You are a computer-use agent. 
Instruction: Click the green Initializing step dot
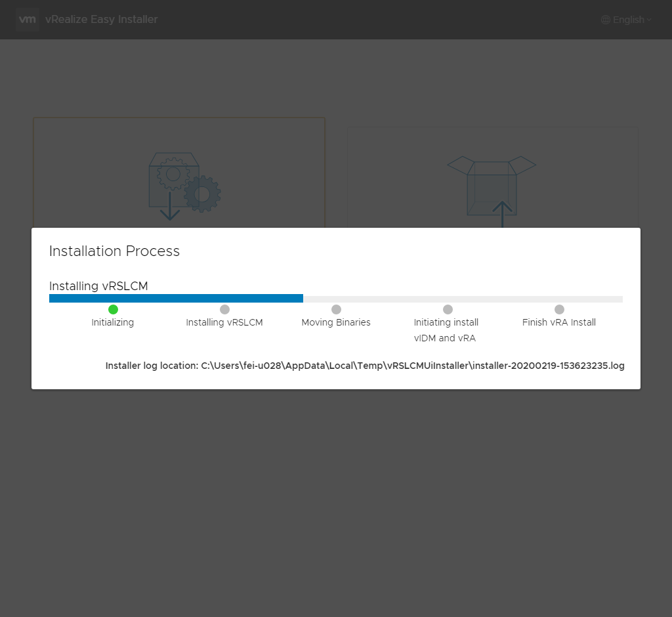coord(113,310)
